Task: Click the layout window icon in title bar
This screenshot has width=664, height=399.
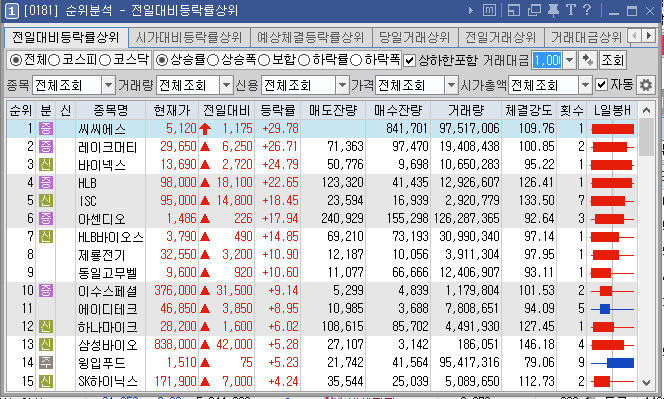Action: pos(514,10)
